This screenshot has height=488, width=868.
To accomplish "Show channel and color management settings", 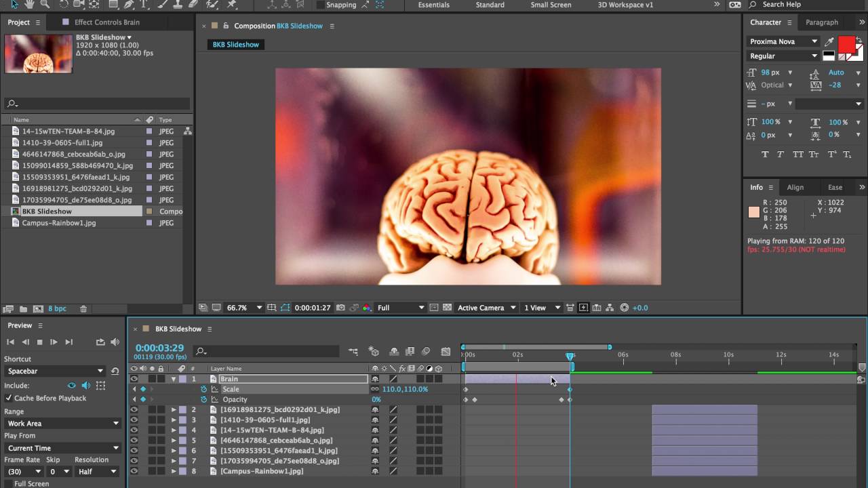I will point(367,308).
